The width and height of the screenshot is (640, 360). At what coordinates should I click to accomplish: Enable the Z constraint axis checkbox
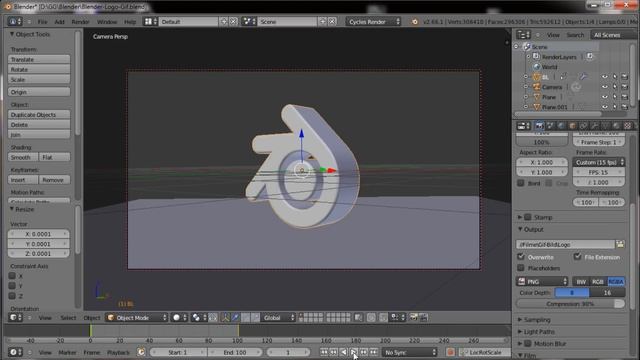[12, 296]
